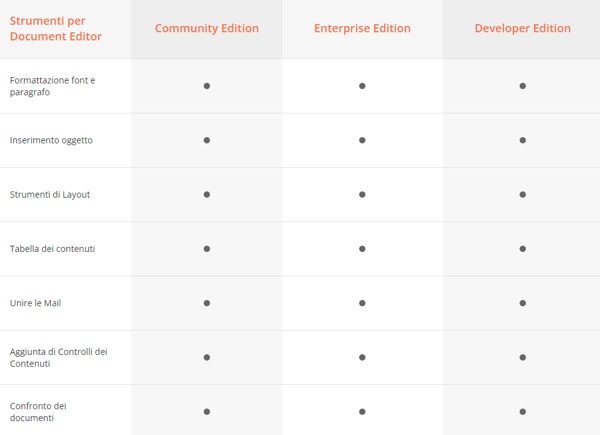600x435 pixels.
Task: Click the Tabella dei contenuti row label
Action: [x=52, y=248]
